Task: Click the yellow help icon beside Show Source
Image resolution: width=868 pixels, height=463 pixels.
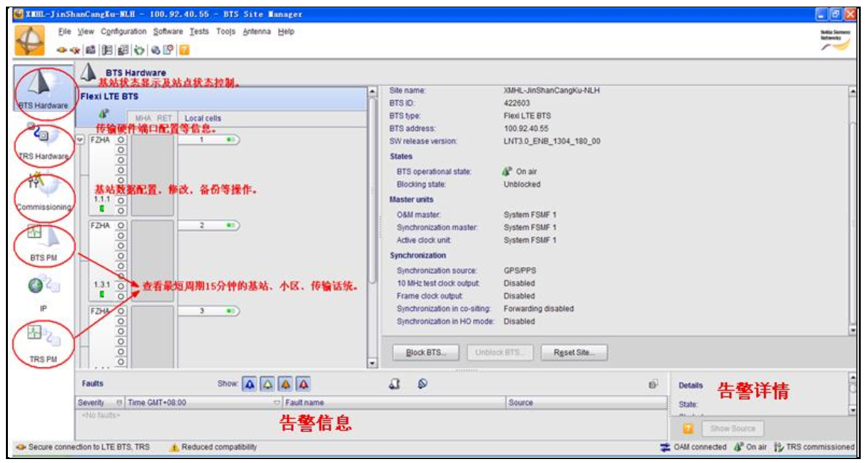Action: click(x=688, y=429)
